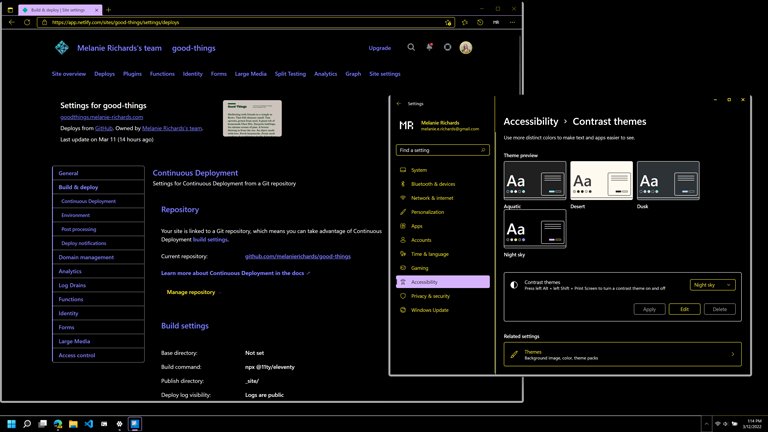
Task: Open the notifications bell icon
Action: tap(429, 47)
